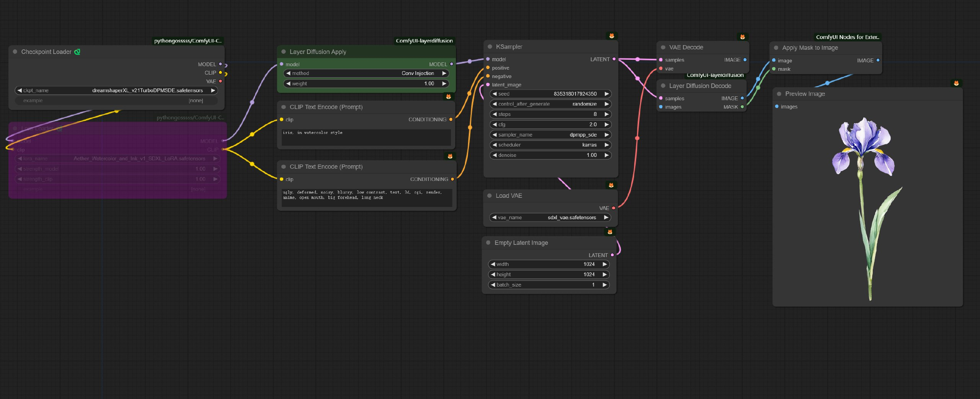
Task: Click the vae input port on VAE Decode
Action: 661,69
